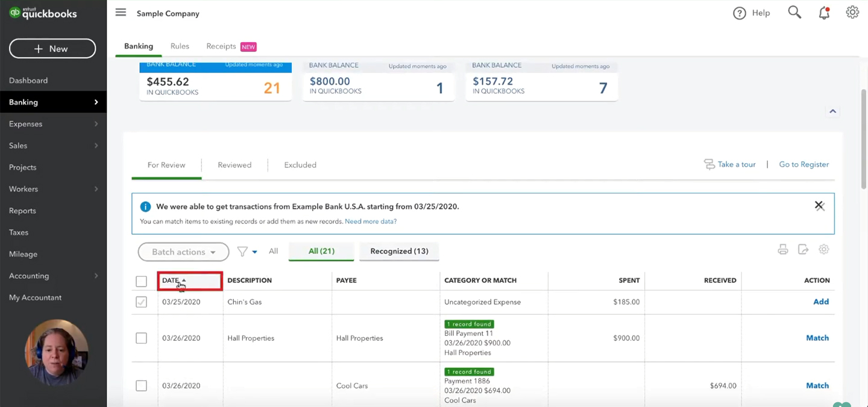The width and height of the screenshot is (868, 407).
Task: Click the Take a tour icon
Action: coord(709,164)
